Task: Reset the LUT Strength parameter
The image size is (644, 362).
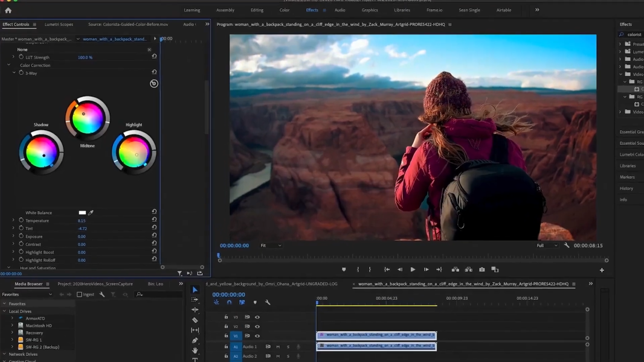Action: tap(154, 56)
